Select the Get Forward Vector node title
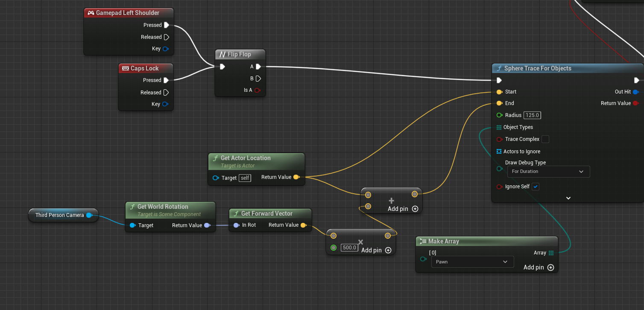 point(267,213)
